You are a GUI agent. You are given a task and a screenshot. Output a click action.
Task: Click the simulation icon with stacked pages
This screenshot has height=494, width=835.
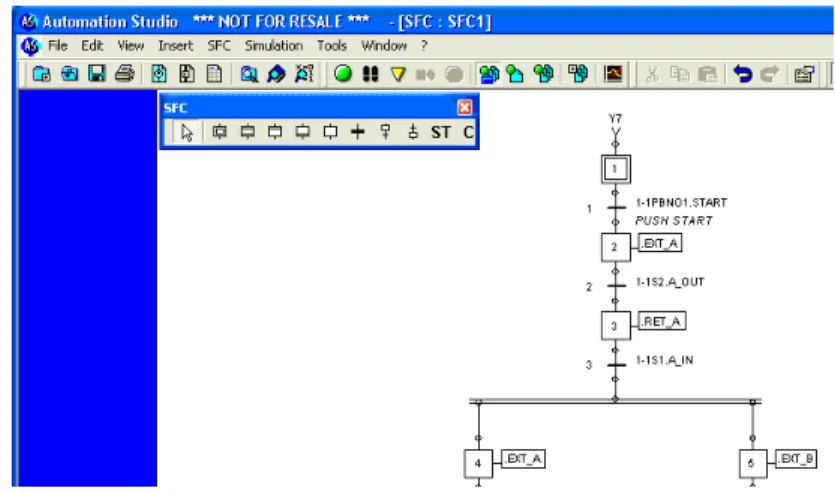[x=544, y=74]
